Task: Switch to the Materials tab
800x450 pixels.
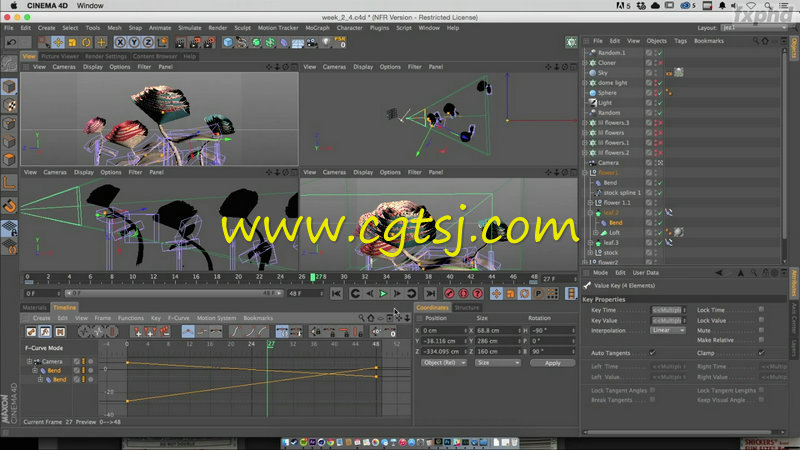Action: click(x=35, y=308)
